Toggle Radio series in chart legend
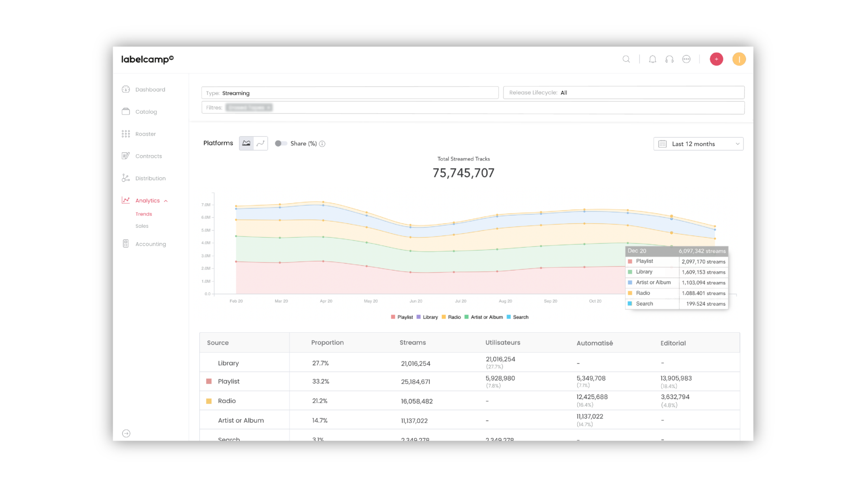868x489 pixels. tap(451, 317)
